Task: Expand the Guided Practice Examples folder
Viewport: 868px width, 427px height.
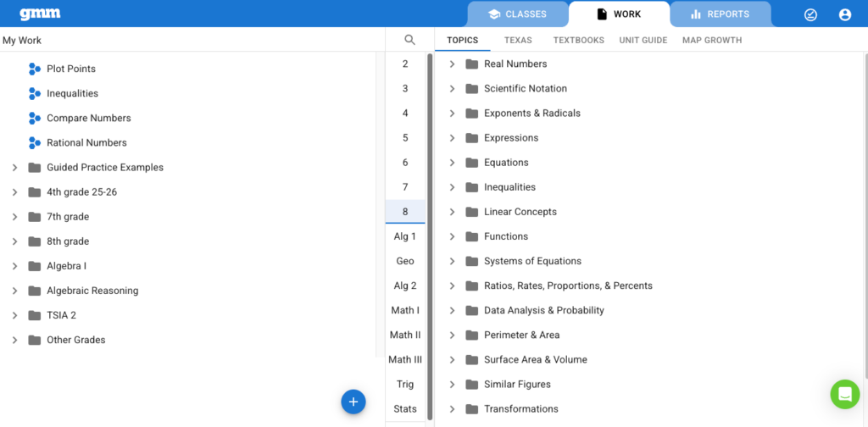Action: coord(14,168)
